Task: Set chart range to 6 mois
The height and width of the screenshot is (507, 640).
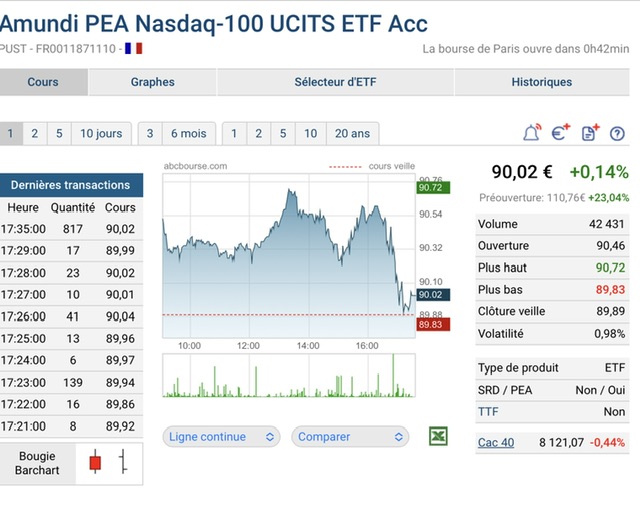Action: pyautogui.click(x=188, y=133)
